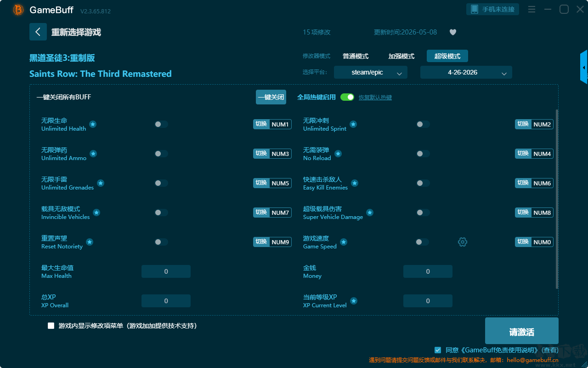This screenshot has width=588, height=368.
Task: Click star icon beside XP Current Level
Action: pyautogui.click(x=354, y=301)
